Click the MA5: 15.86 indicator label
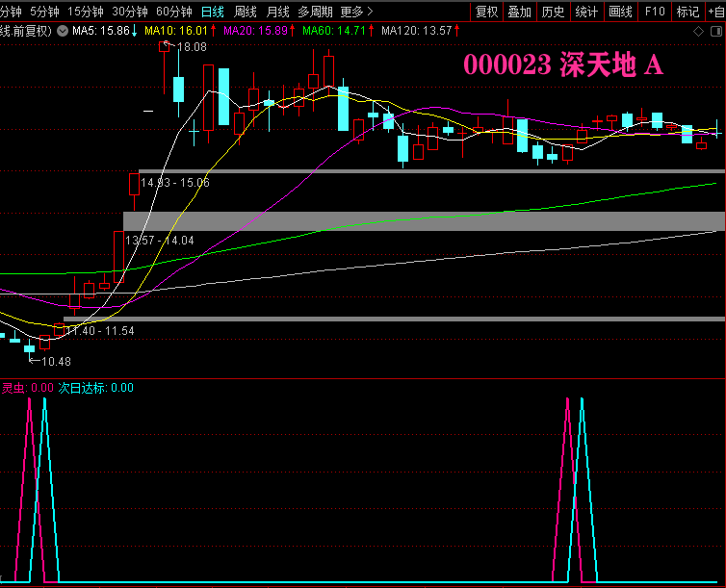The image size is (726, 588). (x=105, y=31)
